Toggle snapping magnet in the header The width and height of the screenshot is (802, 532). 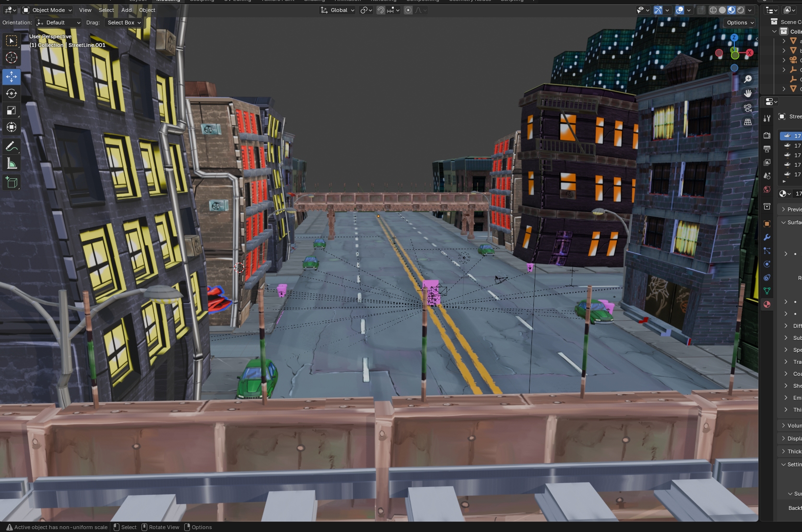pos(381,10)
